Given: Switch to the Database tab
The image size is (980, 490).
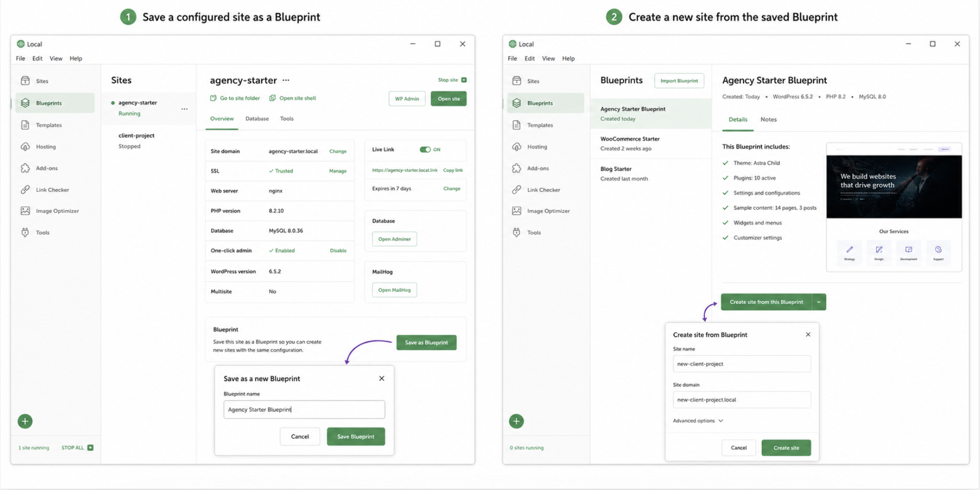Looking at the screenshot, I should point(257,119).
